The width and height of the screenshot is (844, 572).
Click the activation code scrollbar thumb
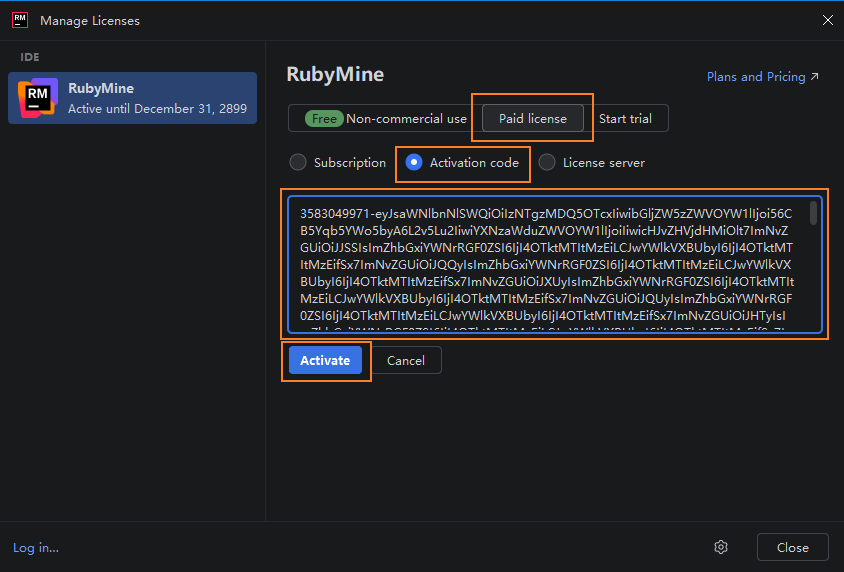(x=813, y=213)
